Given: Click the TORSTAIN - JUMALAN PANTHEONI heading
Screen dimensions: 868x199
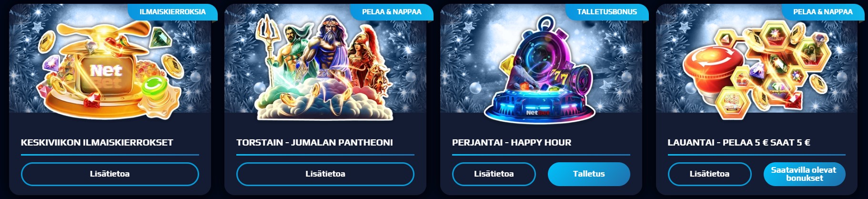Looking at the screenshot, I should 314,142.
